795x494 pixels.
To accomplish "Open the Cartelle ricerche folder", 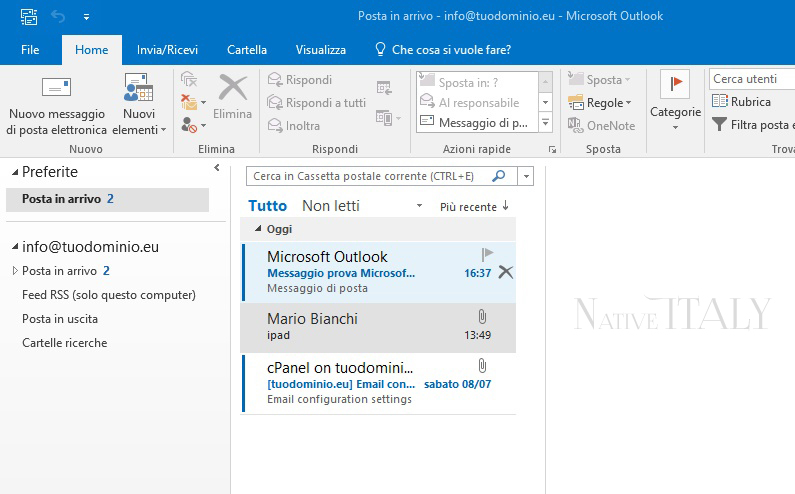I will click(64, 343).
